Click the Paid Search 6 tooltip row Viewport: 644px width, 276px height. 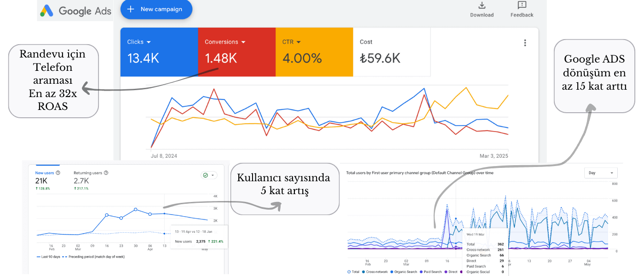click(x=485, y=266)
